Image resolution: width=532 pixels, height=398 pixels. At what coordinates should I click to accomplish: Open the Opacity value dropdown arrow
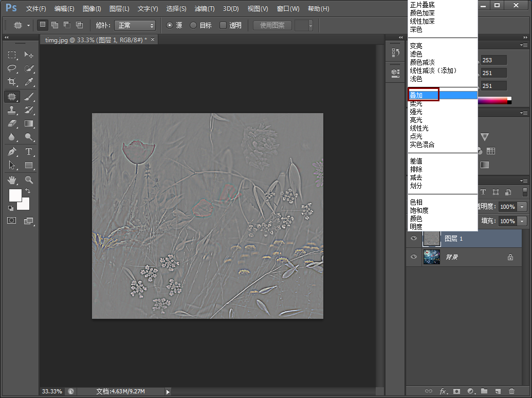click(x=522, y=207)
